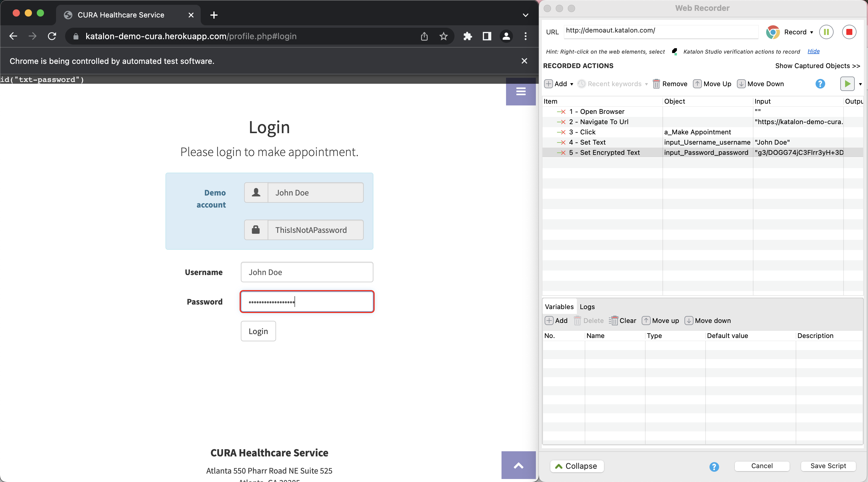
Task: Click the green Run play icon
Action: click(847, 84)
